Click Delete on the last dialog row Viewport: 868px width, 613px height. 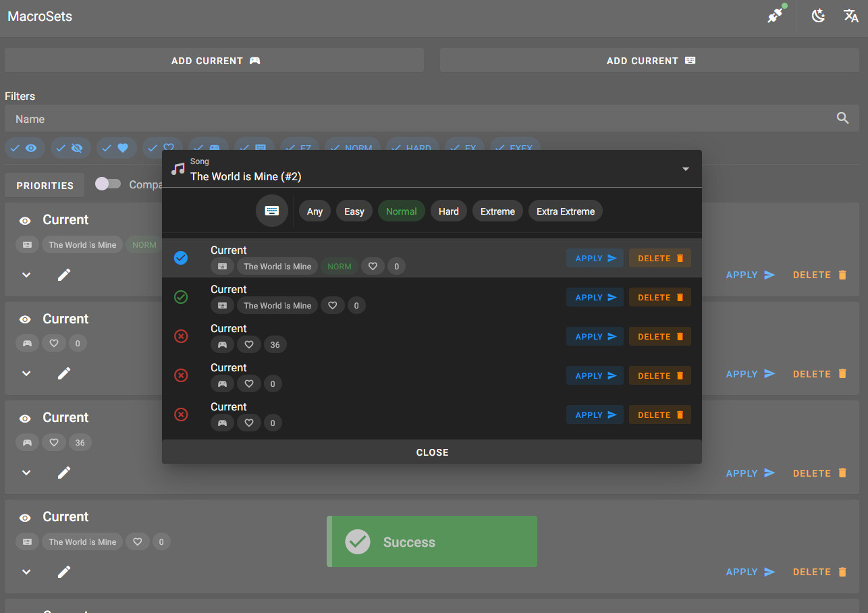click(659, 415)
